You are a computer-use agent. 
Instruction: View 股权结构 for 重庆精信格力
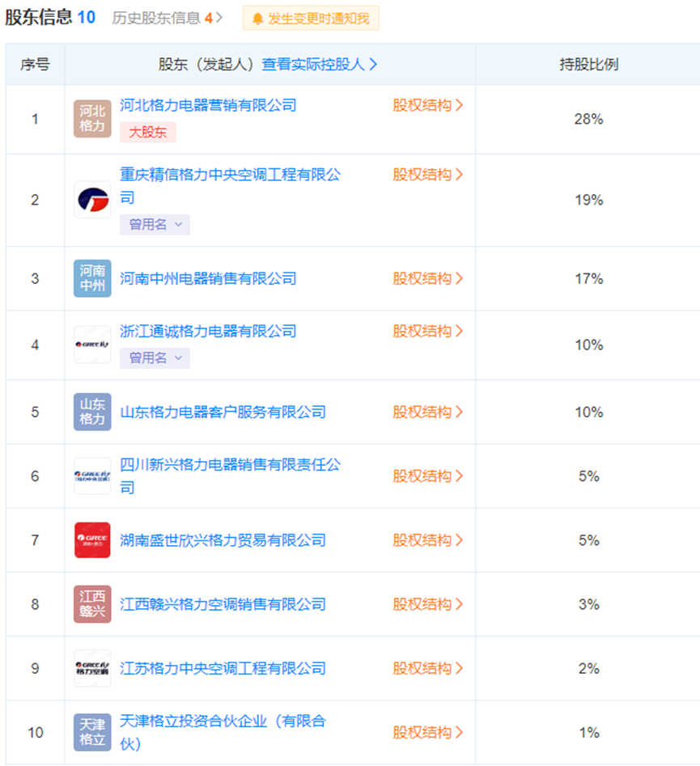tap(428, 175)
